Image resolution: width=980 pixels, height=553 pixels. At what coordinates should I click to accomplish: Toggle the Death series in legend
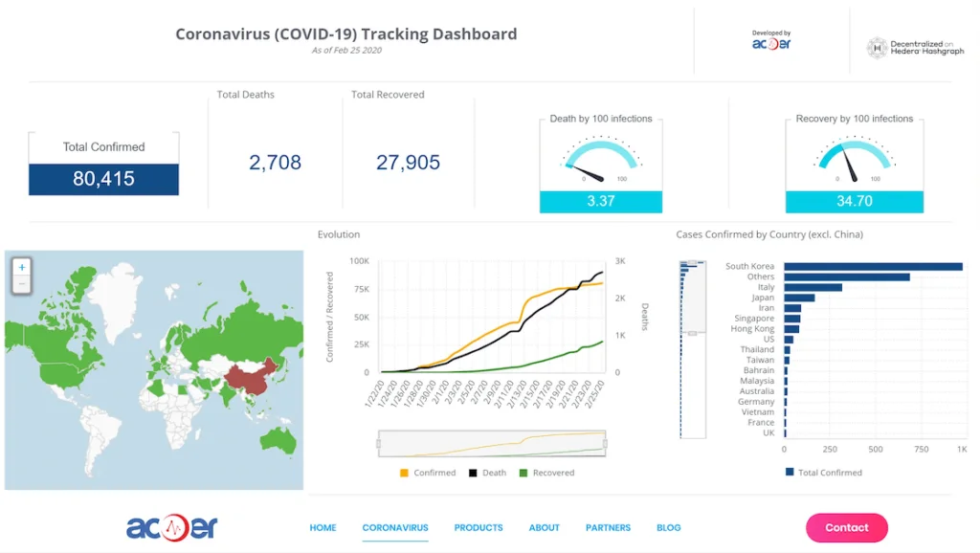click(487, 473)
